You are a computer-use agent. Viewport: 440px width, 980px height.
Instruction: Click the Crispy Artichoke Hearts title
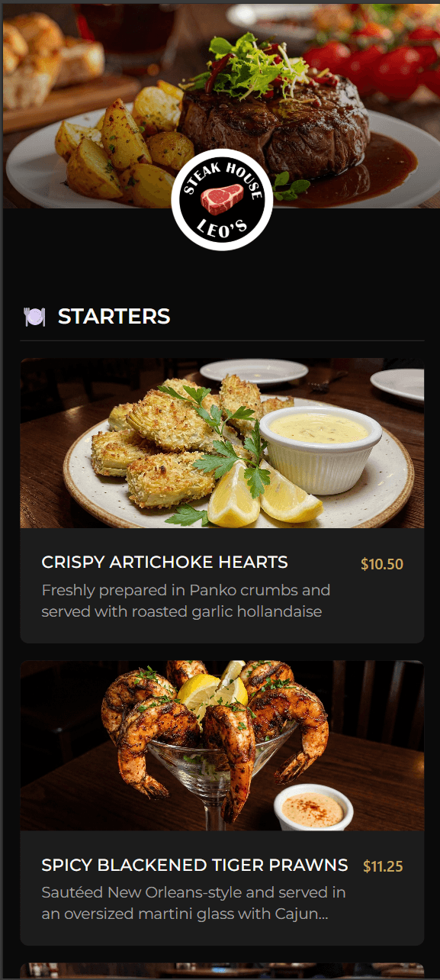click(x=165, y=563)
